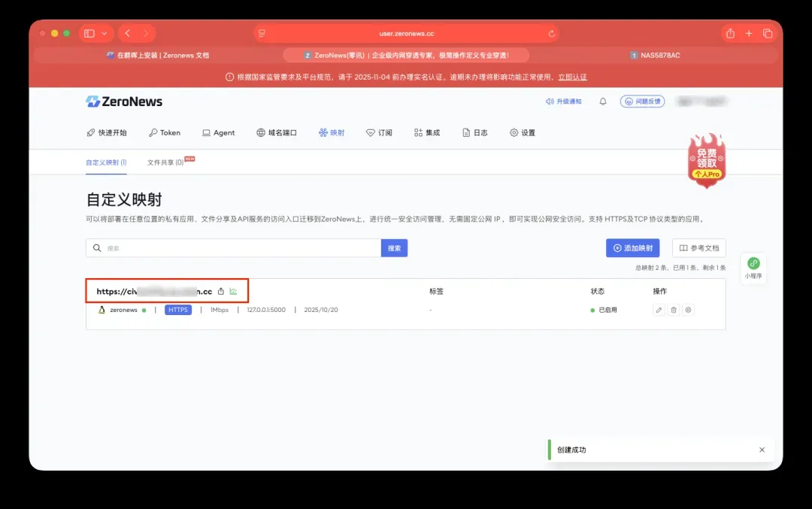Click the trash icon to delete the mapping
This screenshot has height=509, width=812.
[674, 310]
